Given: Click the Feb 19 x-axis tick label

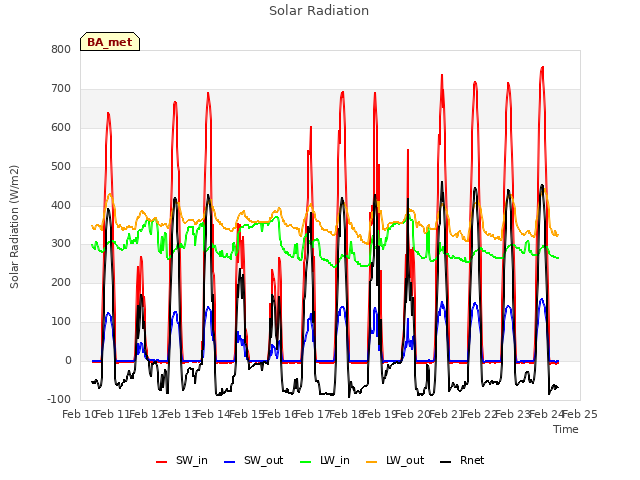Looking at the screenshot, I should 379,414.
